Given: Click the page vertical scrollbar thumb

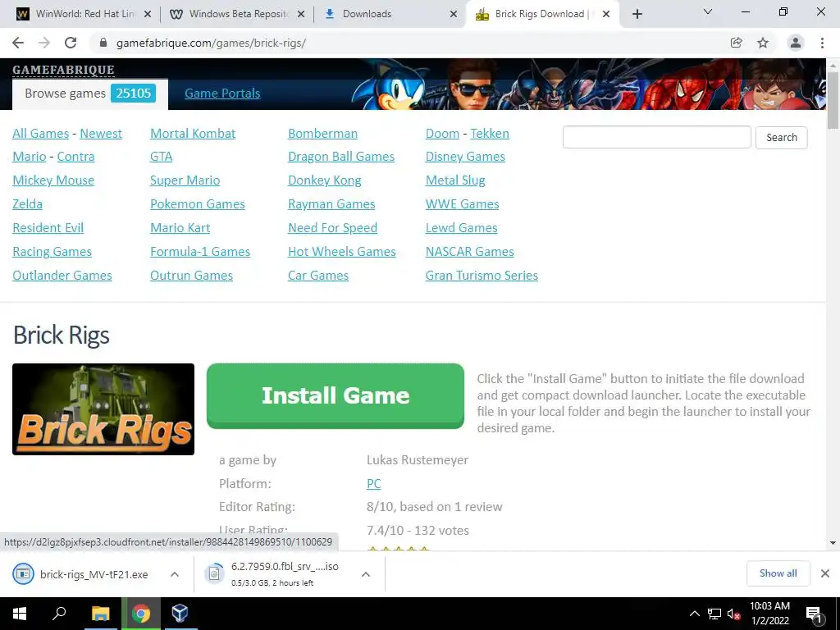Looking at the screenshot, I should pyautogui.click(x=833, y=100).
